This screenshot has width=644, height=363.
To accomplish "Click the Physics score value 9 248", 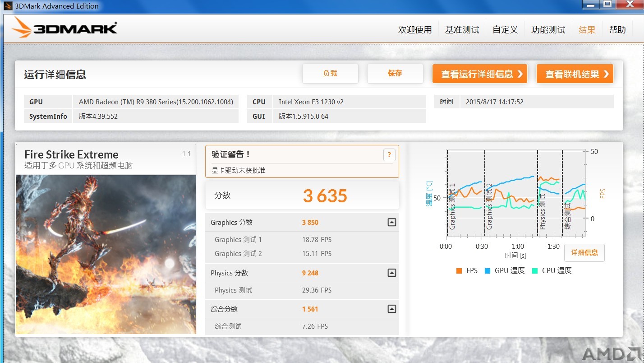I will click(x=310, y=273).
